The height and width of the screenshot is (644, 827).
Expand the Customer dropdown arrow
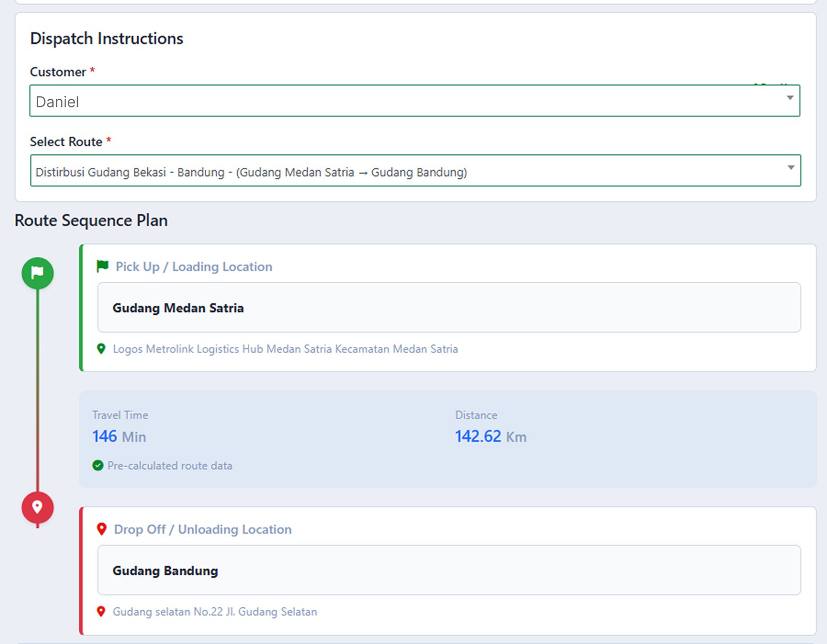[790, 98]
